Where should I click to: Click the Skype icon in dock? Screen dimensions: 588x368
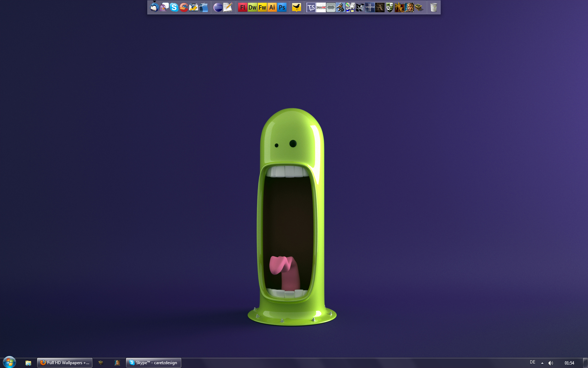[174, 7]
